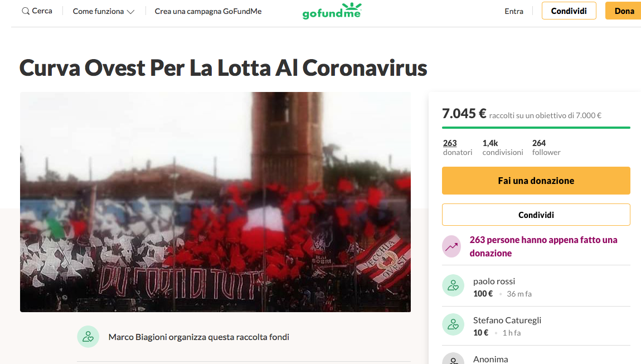Click the yellow Dona button

pos(624,11)
